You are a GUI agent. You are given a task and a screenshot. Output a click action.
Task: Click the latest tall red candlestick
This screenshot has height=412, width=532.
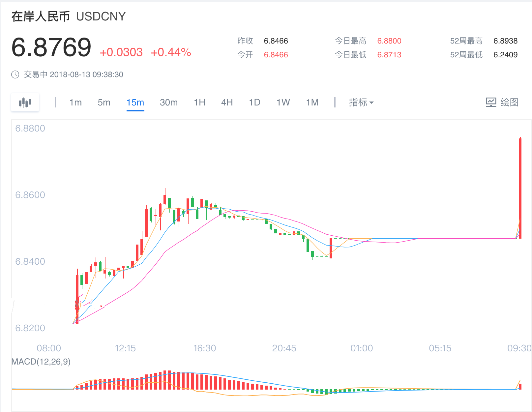520,188
